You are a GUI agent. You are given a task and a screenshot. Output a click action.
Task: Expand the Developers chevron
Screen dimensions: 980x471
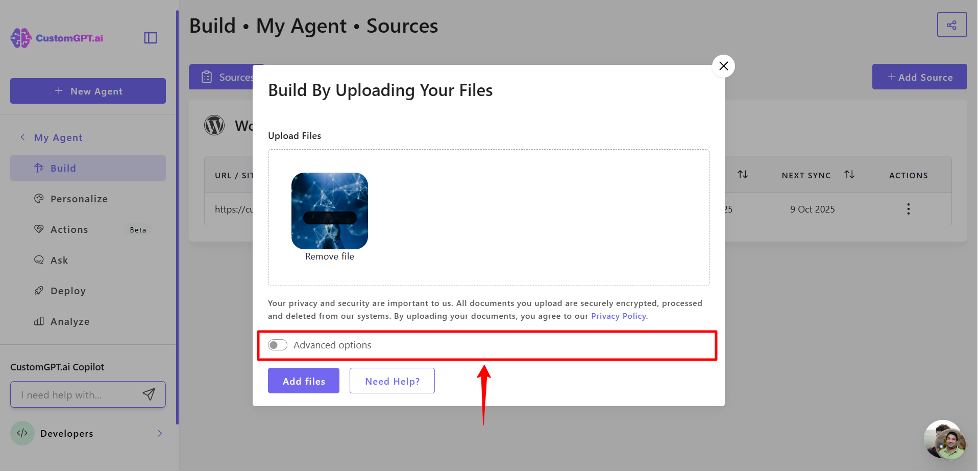click(x=160, y=433)
